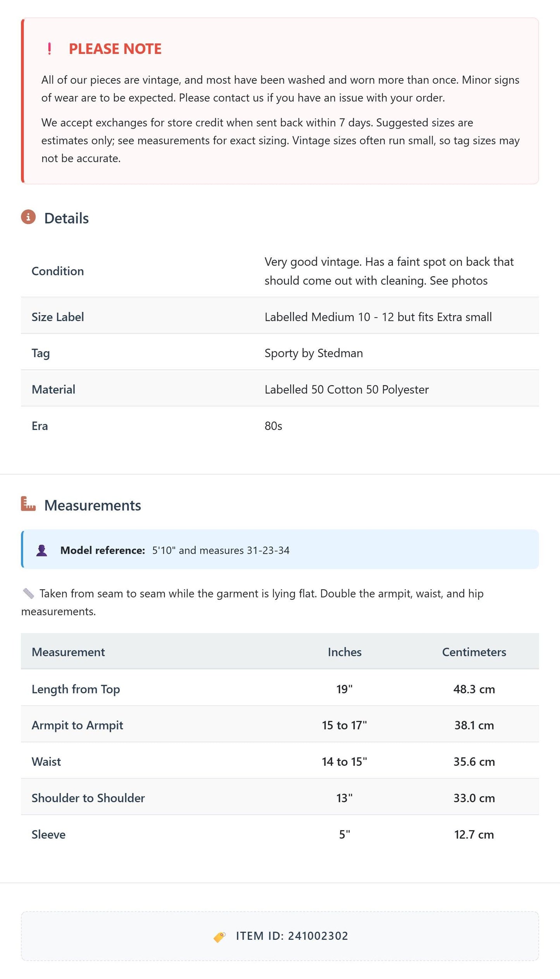Click the model reference person icon
The height and width of the screenshot is (979, 560).
click(41, 550)
